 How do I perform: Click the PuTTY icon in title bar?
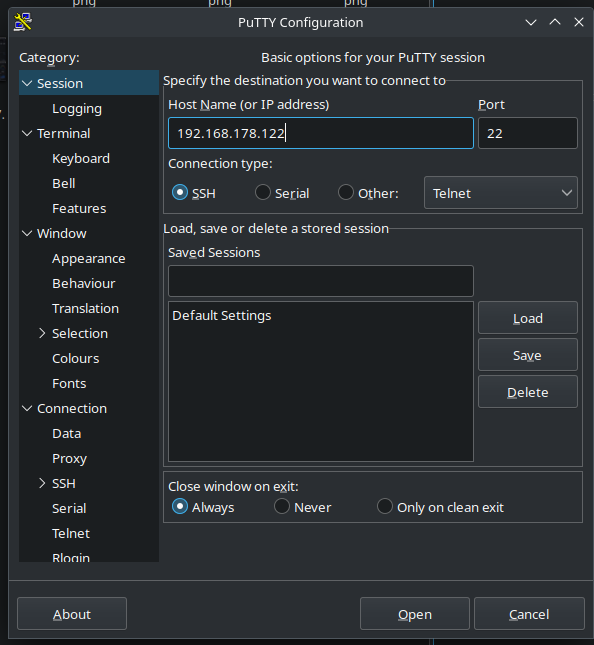(23, 22)
